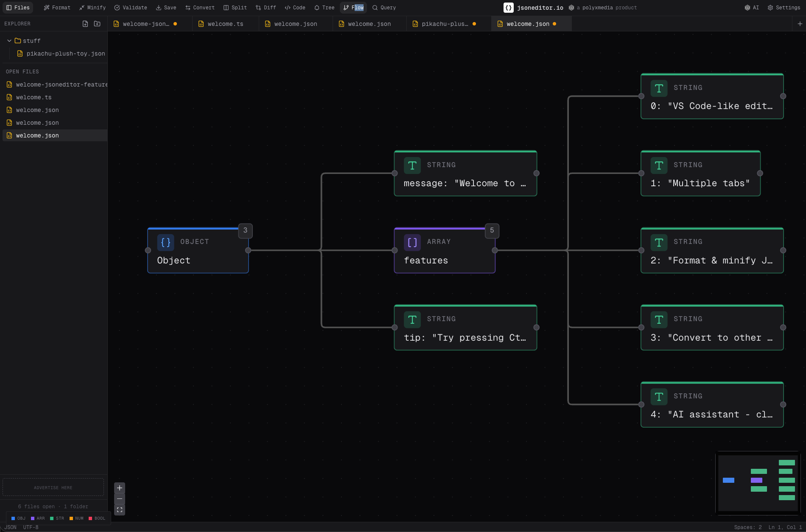Open the pikachu-plush tab

pyautogui.click(x=444, y=24)
